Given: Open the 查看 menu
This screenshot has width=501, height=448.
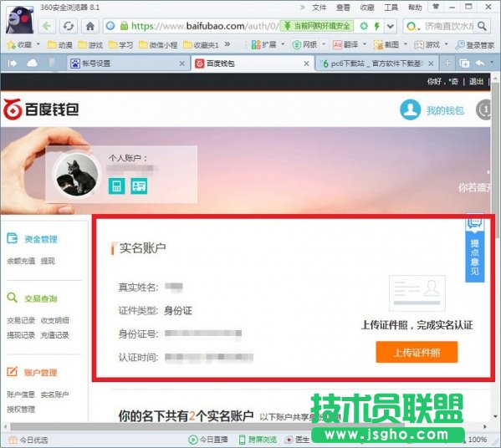Looking at the screenshot, I should 343,8.
